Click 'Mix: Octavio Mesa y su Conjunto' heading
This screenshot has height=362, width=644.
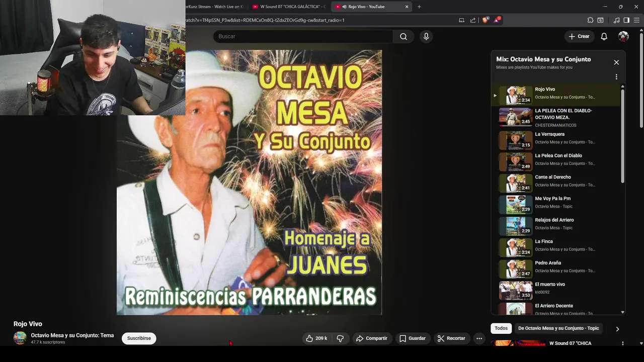(x=543, y=59)
